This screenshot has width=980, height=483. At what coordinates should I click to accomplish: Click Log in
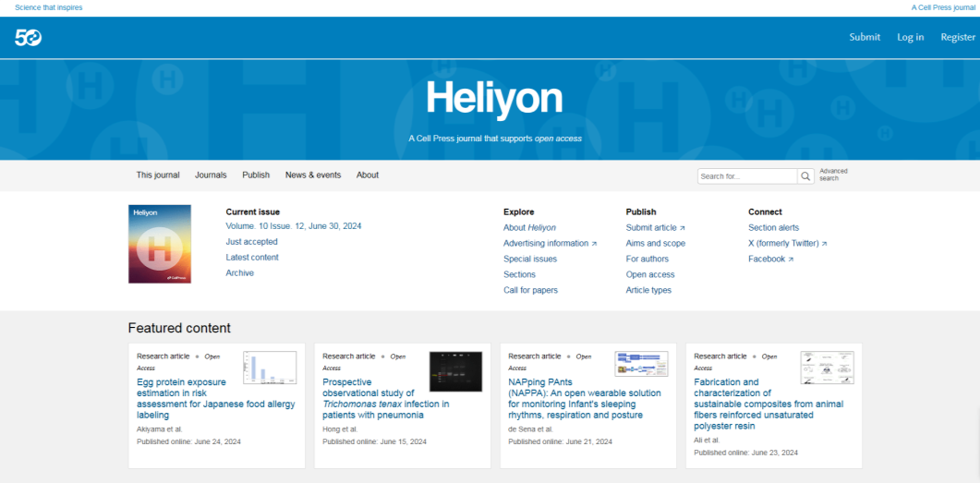point(910,37)
